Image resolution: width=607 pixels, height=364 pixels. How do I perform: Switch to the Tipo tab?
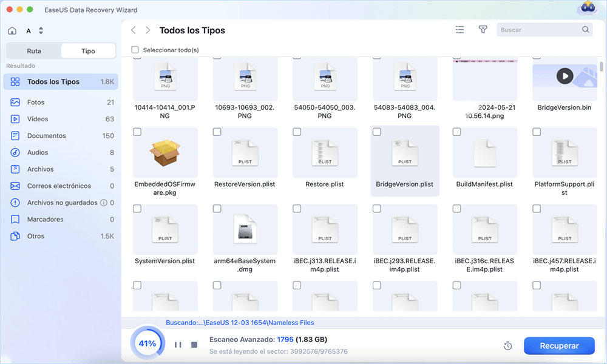point(88,51)
